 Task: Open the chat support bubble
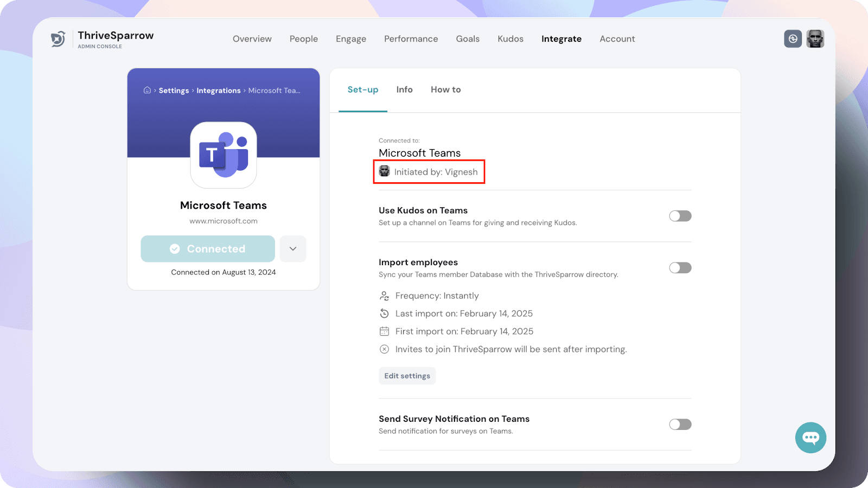click(810, 438)
